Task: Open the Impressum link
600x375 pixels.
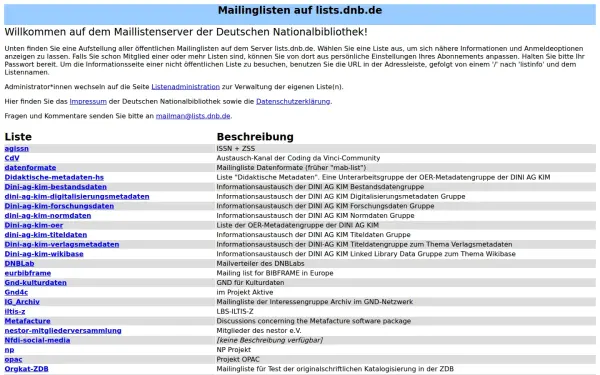Action: coord(88,101)
